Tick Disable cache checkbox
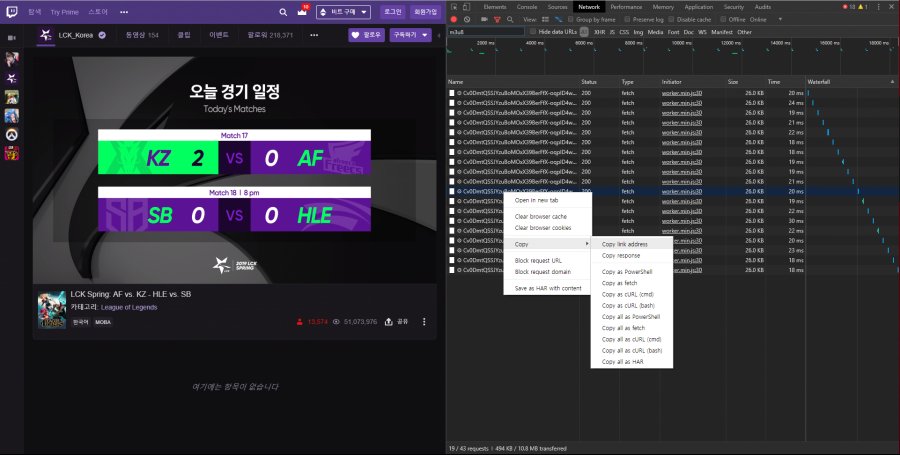Screen dimensions: 900x455 [x=671, y=20]
